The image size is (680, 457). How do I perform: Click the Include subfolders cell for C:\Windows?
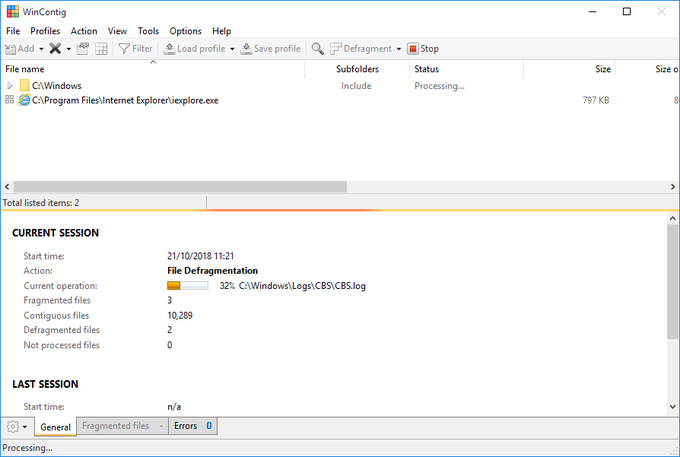356,86
